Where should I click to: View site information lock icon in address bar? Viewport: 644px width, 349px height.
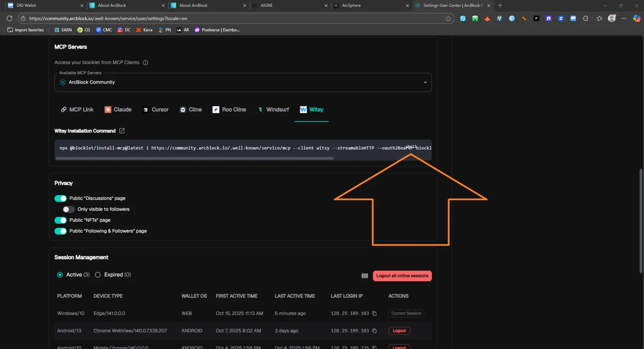23,19
